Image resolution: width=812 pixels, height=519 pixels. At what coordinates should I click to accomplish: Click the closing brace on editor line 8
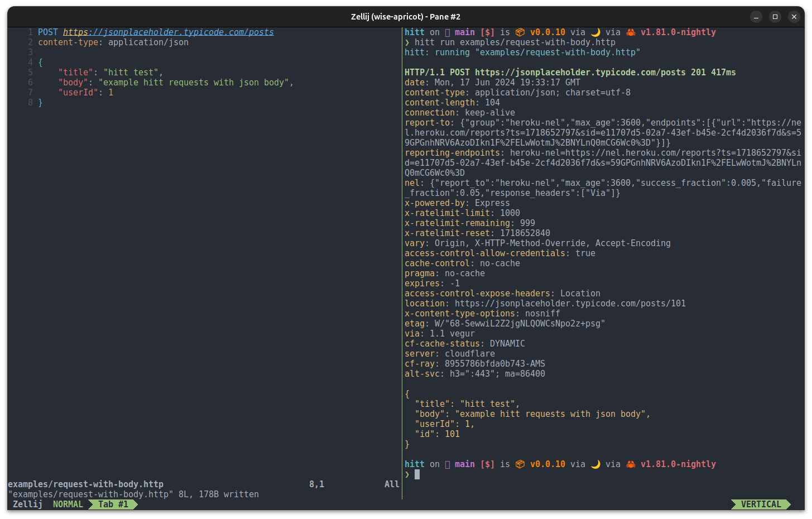(x=40, y=103)
